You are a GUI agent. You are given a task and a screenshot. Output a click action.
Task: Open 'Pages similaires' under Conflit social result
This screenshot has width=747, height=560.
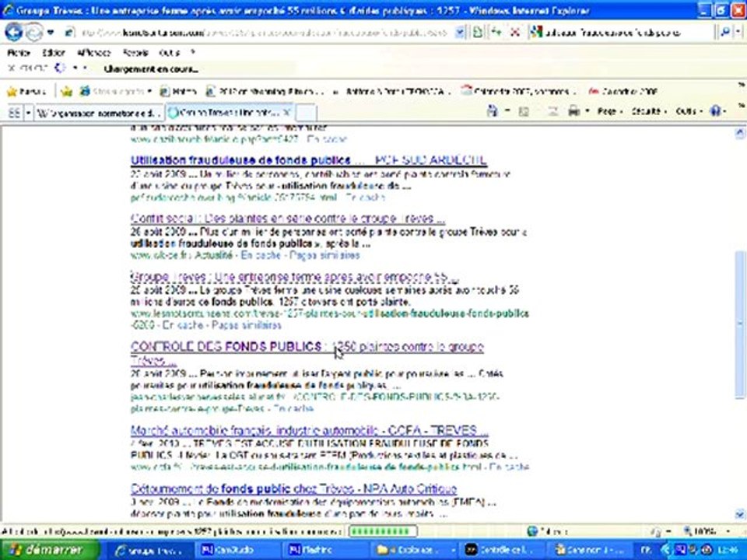[x=324, y=255]
